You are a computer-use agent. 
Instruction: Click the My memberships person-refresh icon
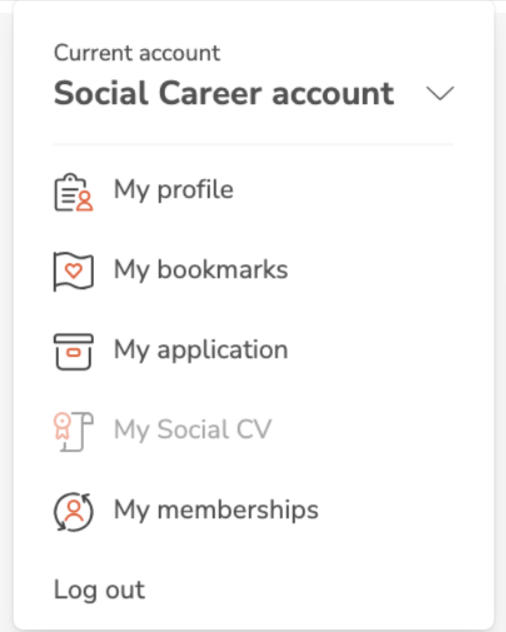(74, 511)
